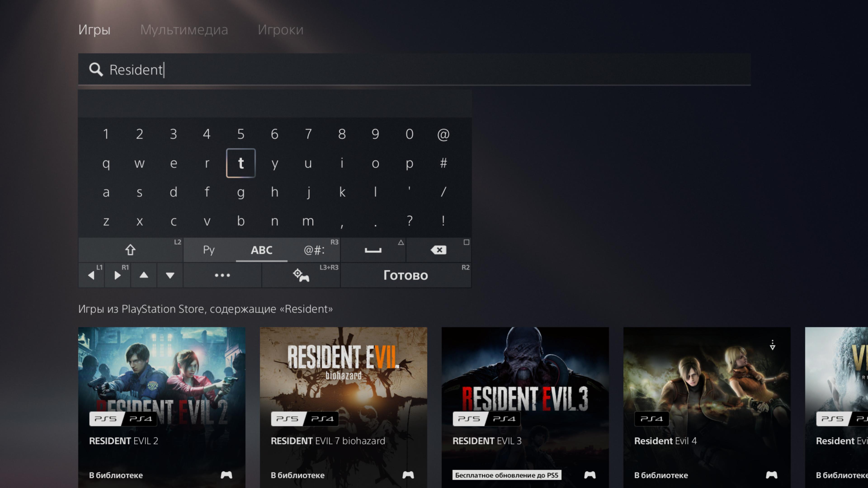Click the PS4 badge on RESIDENT EVIL 2

pos(141,419)
